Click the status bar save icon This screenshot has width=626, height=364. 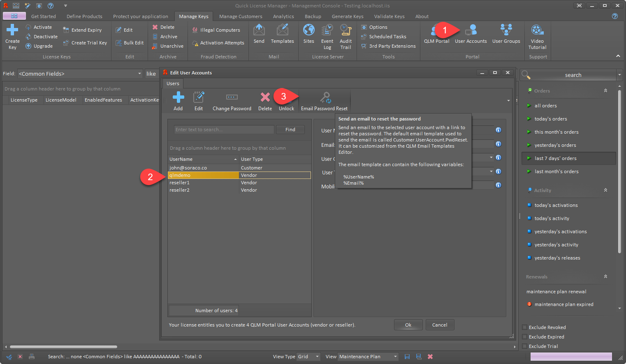[407, 357]
